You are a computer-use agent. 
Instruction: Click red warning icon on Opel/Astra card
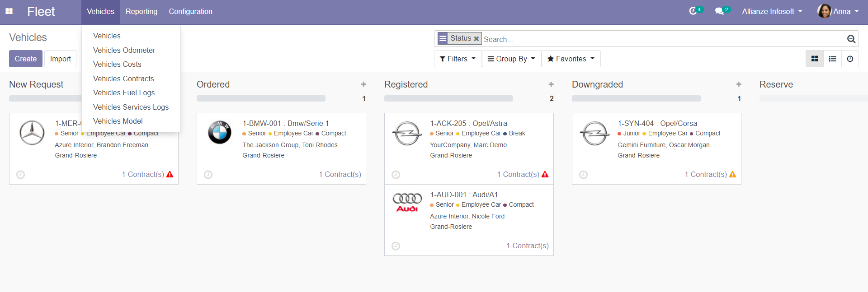point(545,174)
